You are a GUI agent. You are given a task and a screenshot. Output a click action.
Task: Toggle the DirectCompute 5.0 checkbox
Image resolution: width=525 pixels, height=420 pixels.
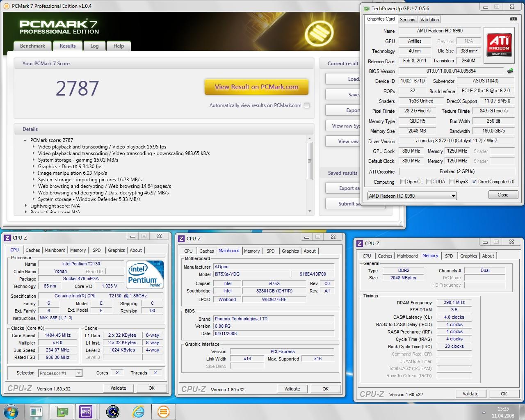click(x=474, y=181)
